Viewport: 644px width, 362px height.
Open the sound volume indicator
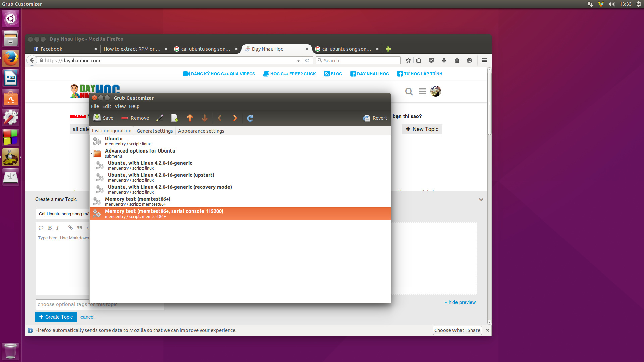point(611,4)
